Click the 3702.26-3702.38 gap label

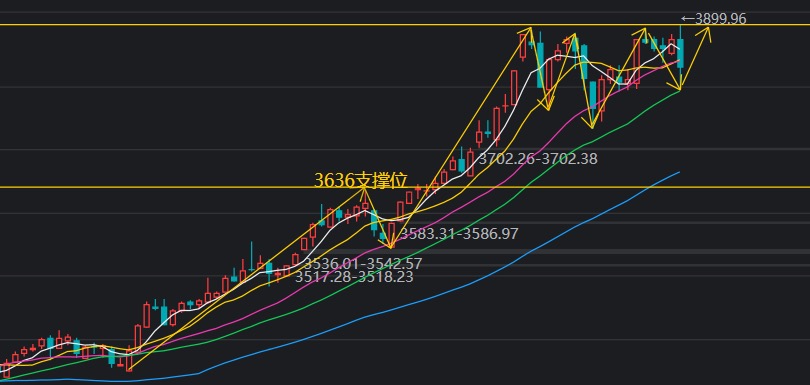[538, 158]
